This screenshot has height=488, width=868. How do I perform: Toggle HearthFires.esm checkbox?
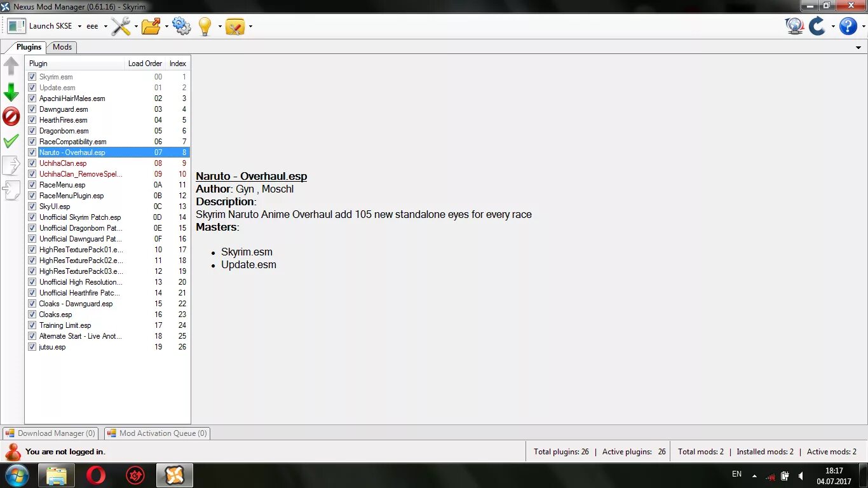(32, 120)
